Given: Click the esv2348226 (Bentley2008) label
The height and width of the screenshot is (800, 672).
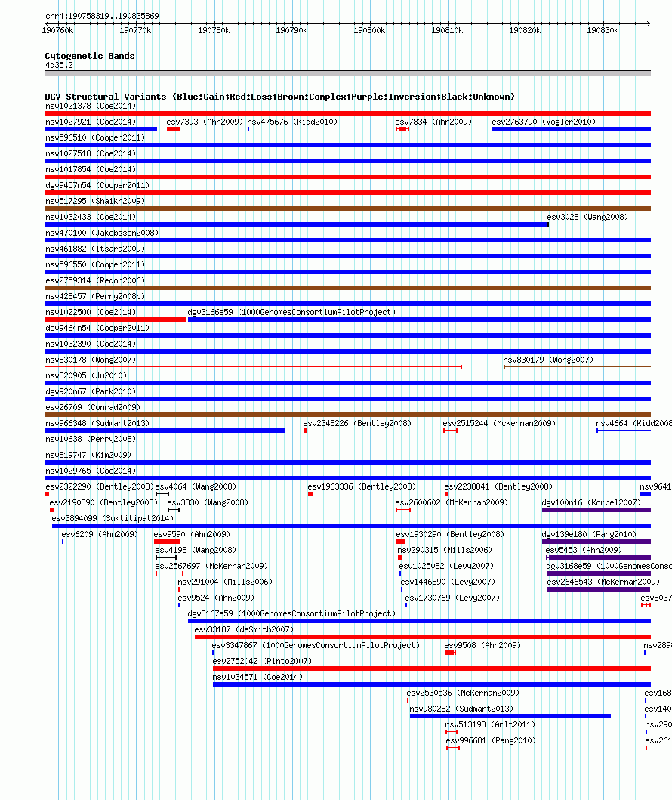Looking at the screenshot, I should [357, 423].
